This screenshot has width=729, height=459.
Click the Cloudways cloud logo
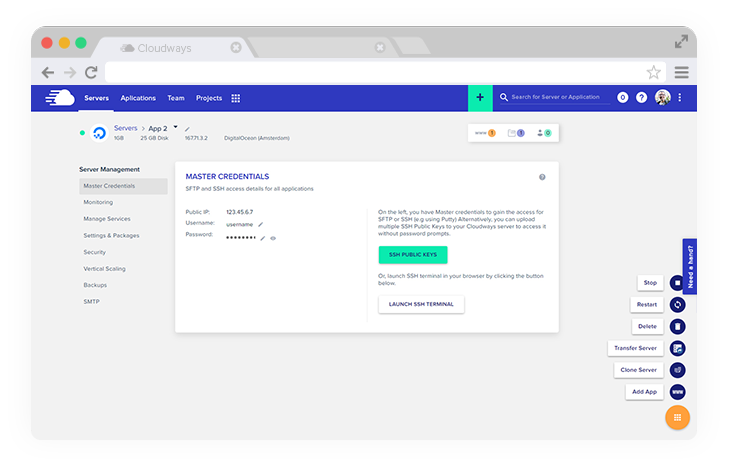60,98
